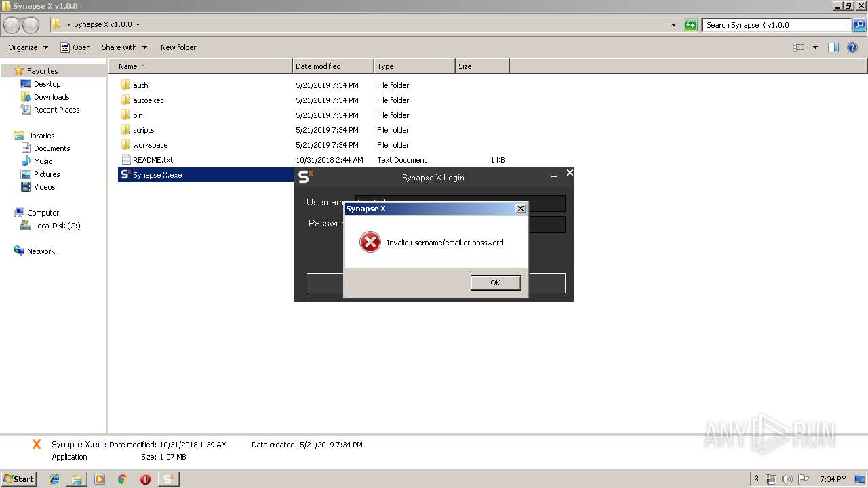Open the Start menu
This screenshot has height=488, width=868.
(18, 479)
